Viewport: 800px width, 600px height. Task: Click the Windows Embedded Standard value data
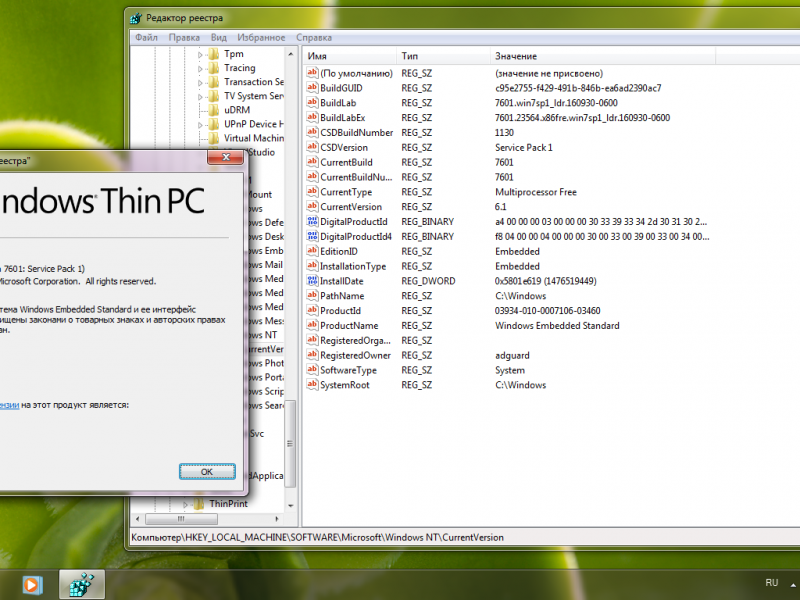point(557,326)
